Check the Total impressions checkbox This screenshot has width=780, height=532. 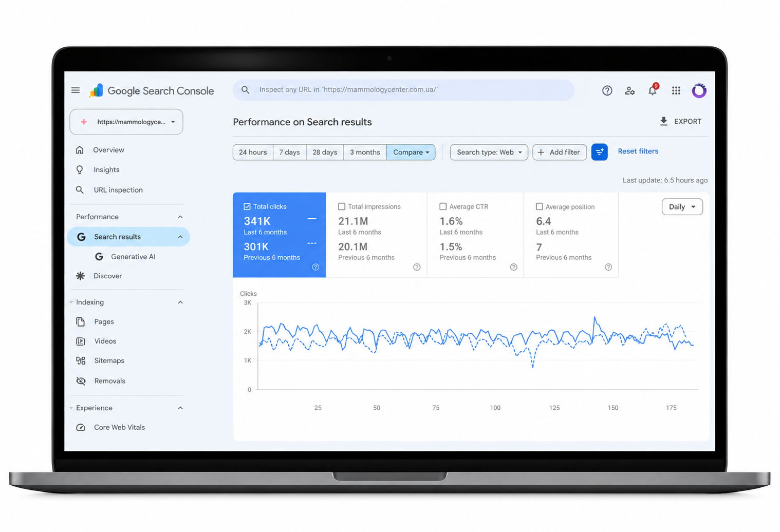click(342, 206)
